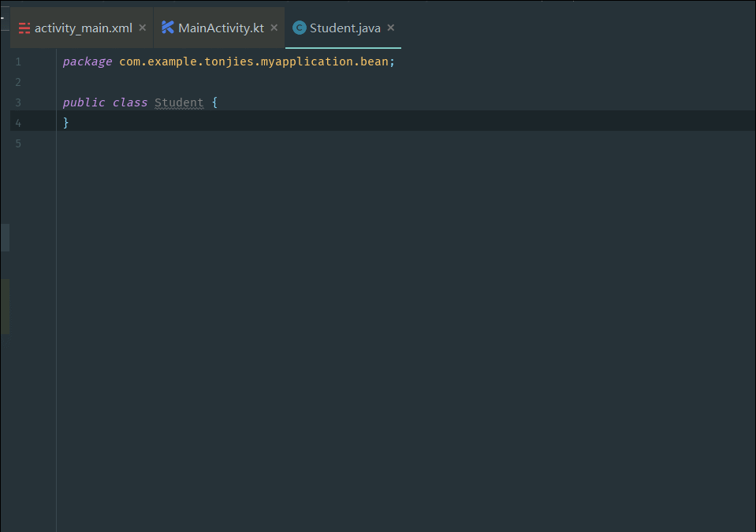Image resolution: width=756 pixels, height=532 pixels.
Task: Select the Student.java tab
Action: (x=343, y=28)
